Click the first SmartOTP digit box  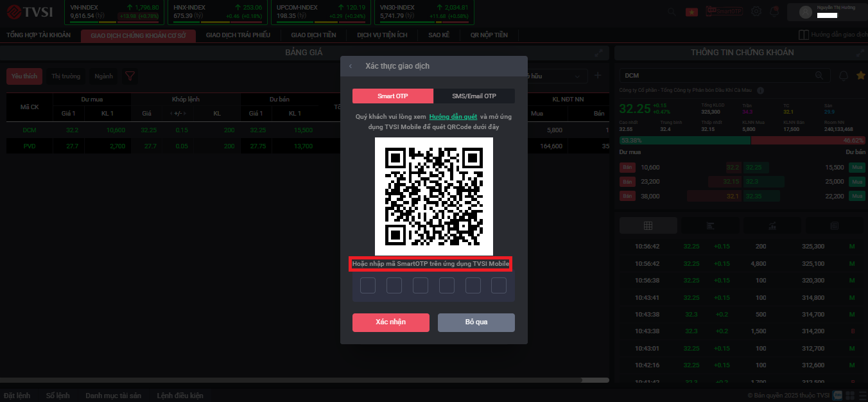tap(368, 286)
